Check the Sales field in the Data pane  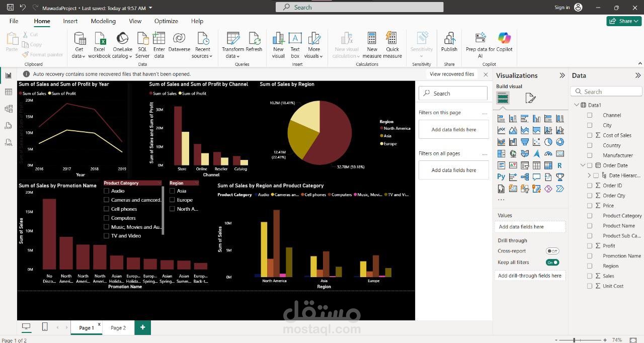pyautogui.click(x=589, y=276)
